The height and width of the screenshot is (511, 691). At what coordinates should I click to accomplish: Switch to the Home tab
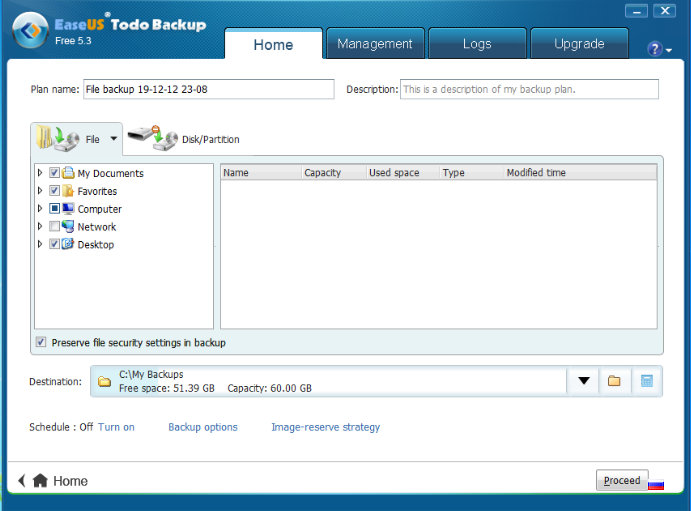coord(273,44)
